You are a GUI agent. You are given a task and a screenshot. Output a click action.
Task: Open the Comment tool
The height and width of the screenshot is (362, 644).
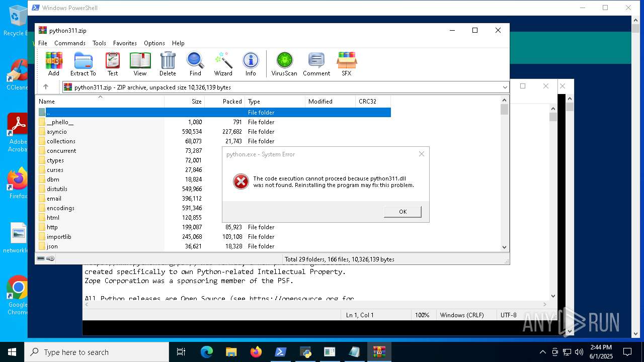(316, 64)
